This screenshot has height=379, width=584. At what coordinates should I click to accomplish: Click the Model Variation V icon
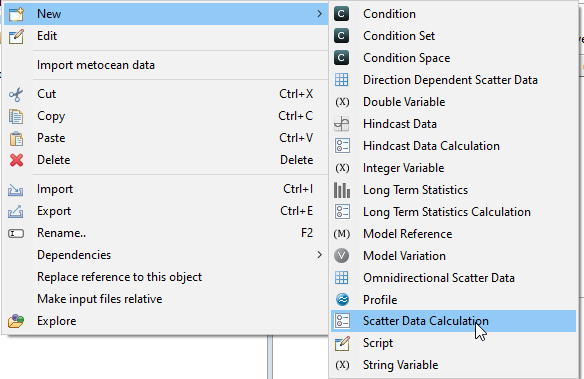tap(342, 256)
